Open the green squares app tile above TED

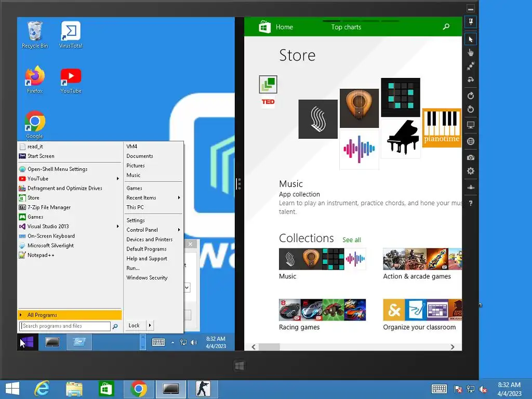(268, 84)
